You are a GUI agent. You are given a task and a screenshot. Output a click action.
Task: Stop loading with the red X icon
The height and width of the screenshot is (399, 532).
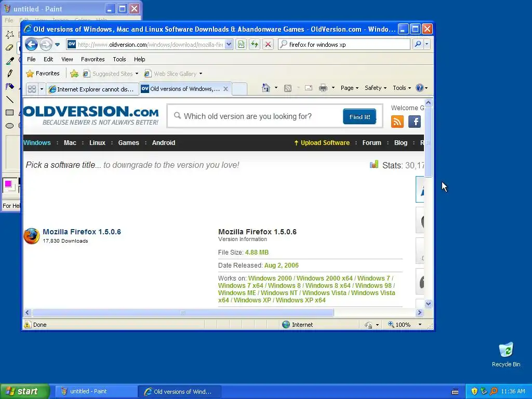[268, 44]
